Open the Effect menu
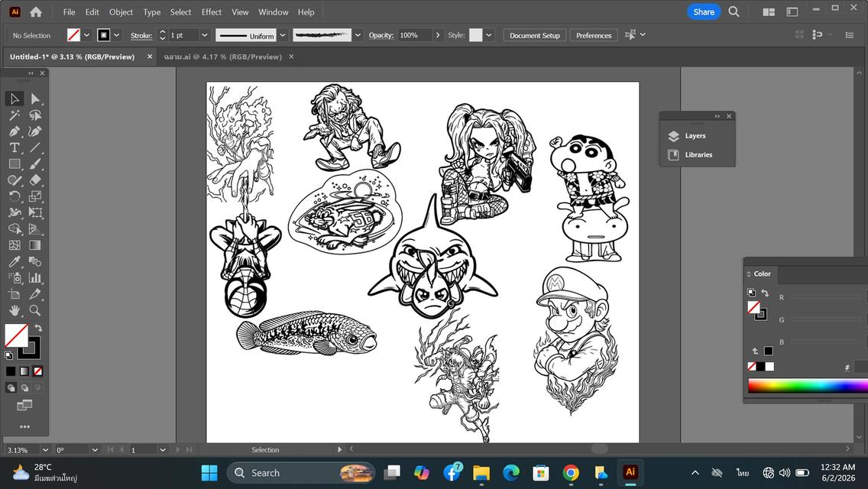Viewport: 868px width, 489px height. [x=211, y=11]
